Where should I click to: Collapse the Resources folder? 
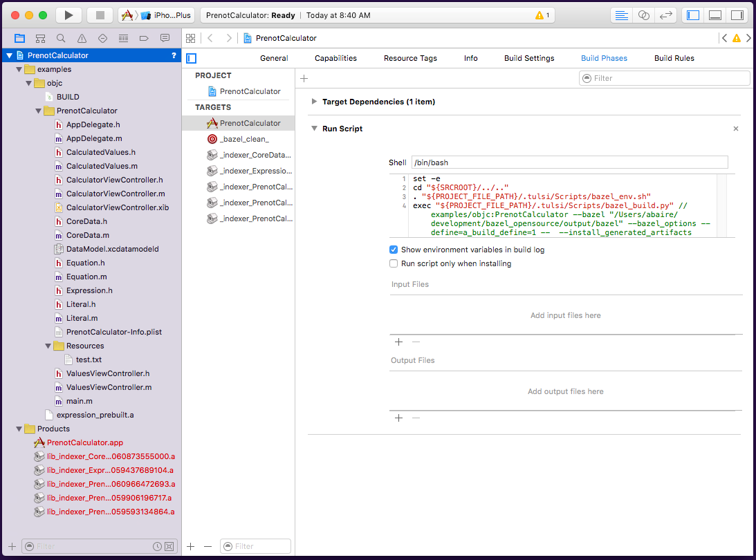pos(48,346)
